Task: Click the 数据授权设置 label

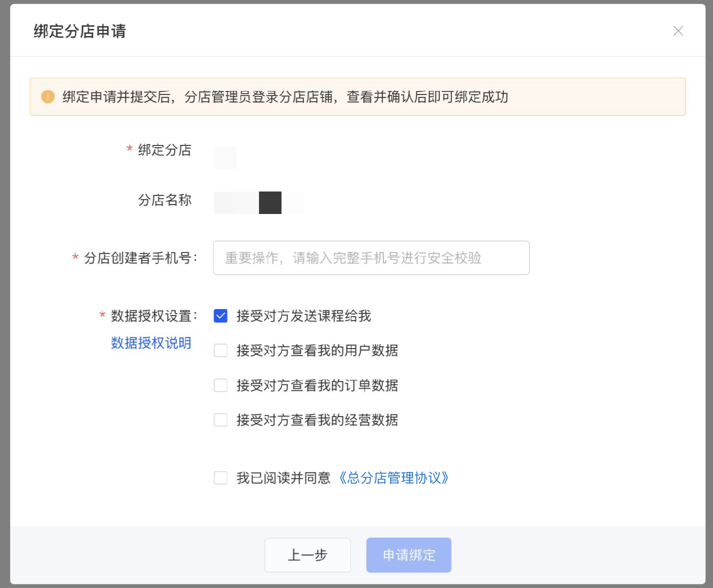Action: click(154, 316)
